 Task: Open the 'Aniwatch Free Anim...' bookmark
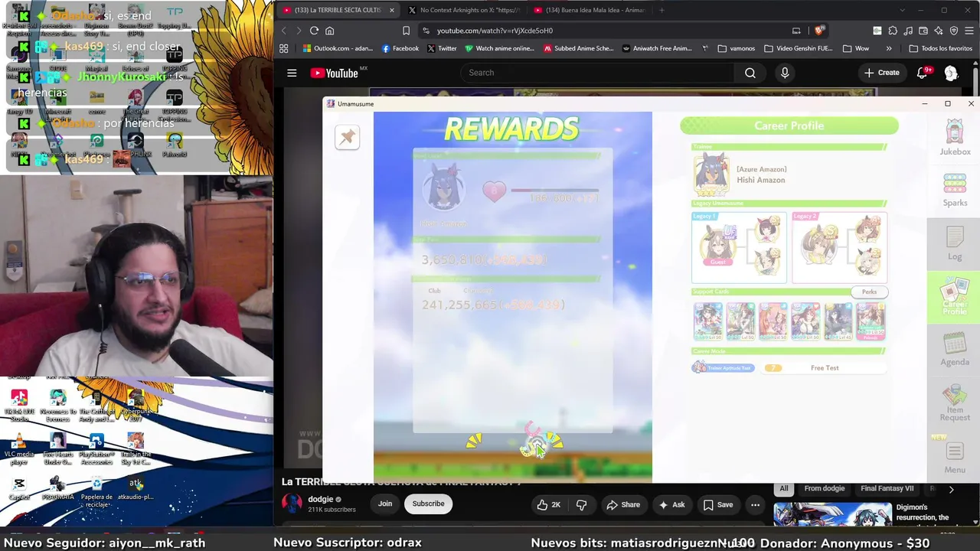(x=657, y=48)
